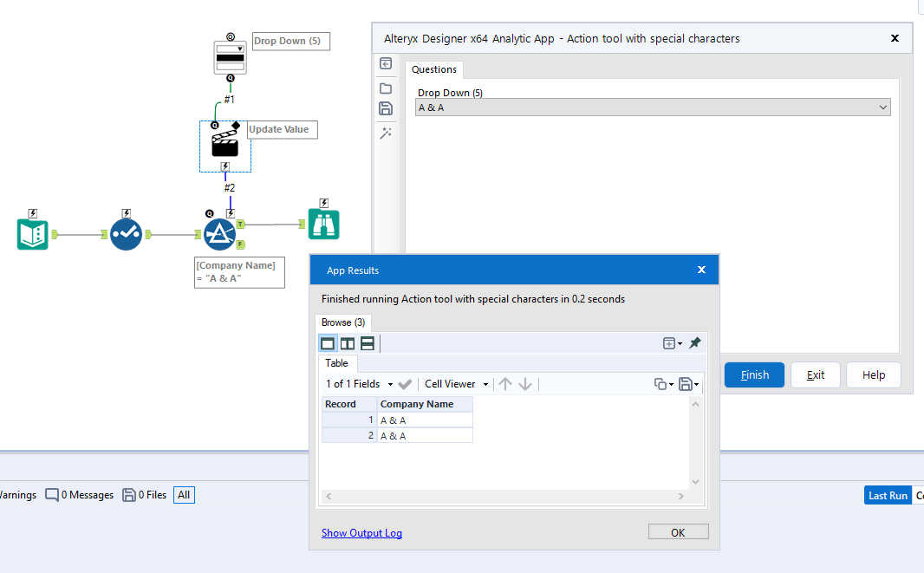This screenshot has width=924, height=573.
Task: Select the Table tab in Browse results
Action: tap(337, 363)
